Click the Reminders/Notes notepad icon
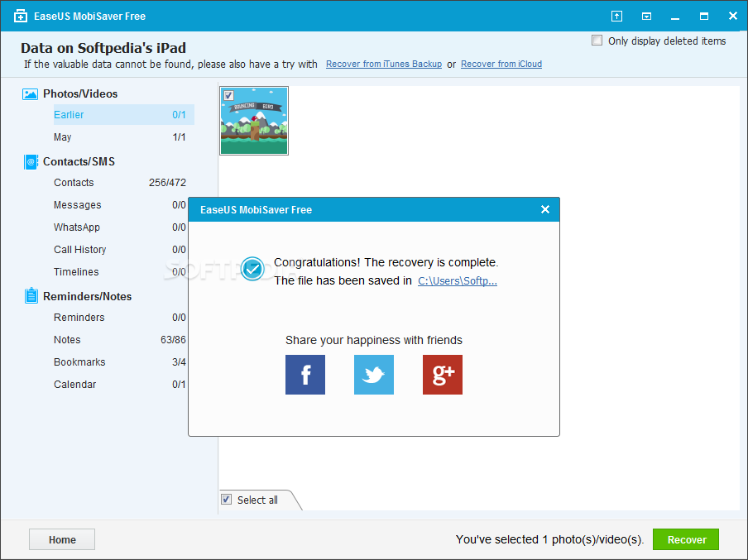 pyautogui.click(x=31, y=296)
